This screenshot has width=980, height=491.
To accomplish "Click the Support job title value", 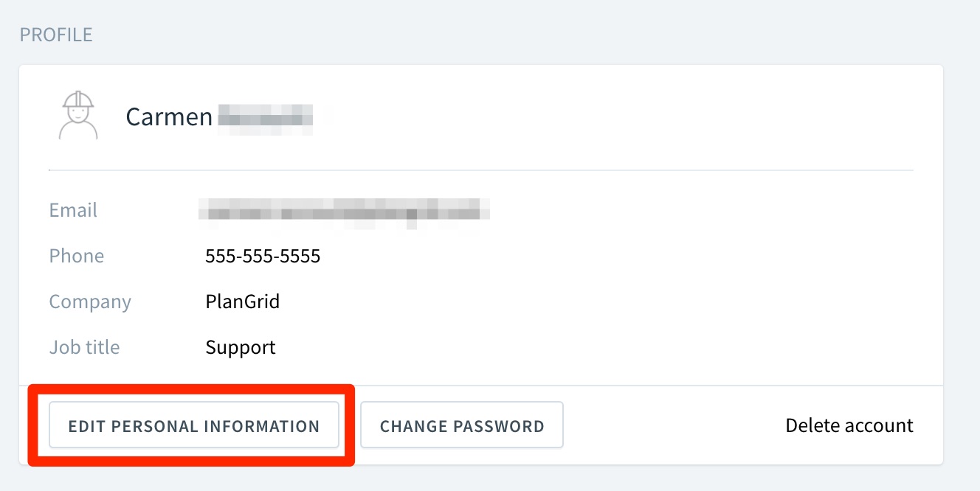I will (241, 348).
